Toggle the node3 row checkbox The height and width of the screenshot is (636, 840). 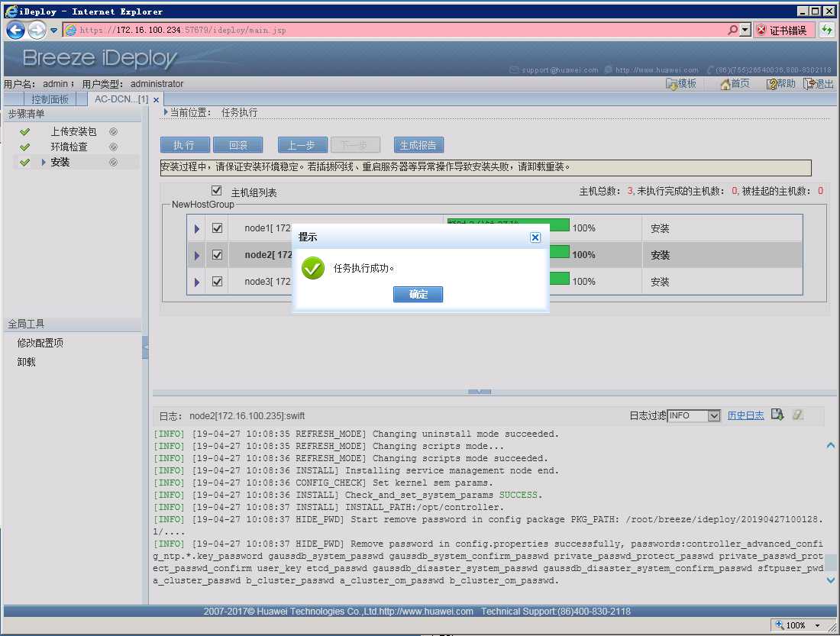point(217,281)
